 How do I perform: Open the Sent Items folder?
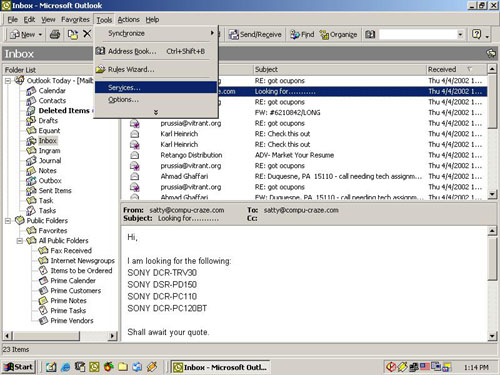55,191
